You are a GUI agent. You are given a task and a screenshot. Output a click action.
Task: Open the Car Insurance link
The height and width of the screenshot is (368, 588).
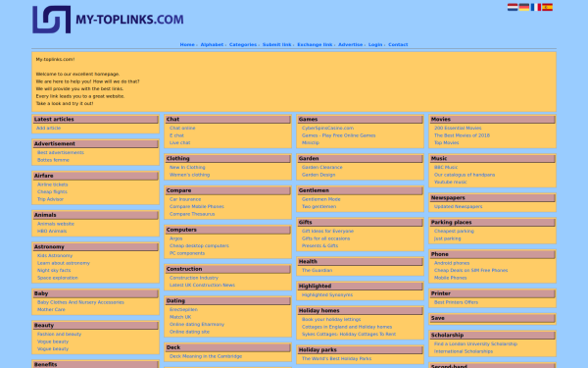click(x=185, y=199)
